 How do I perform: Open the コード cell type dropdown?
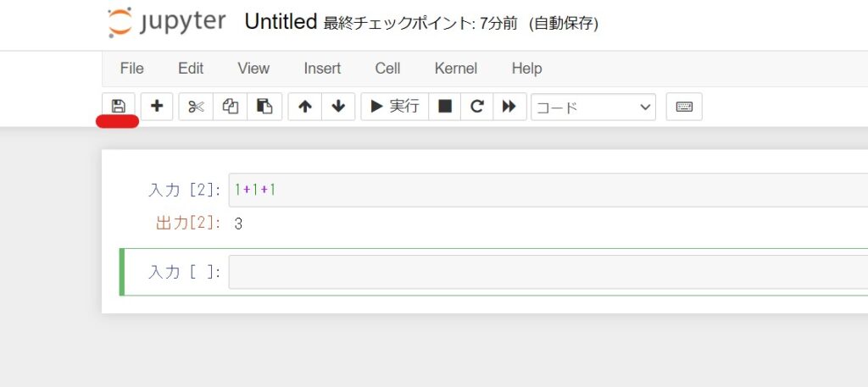point(593,107)
